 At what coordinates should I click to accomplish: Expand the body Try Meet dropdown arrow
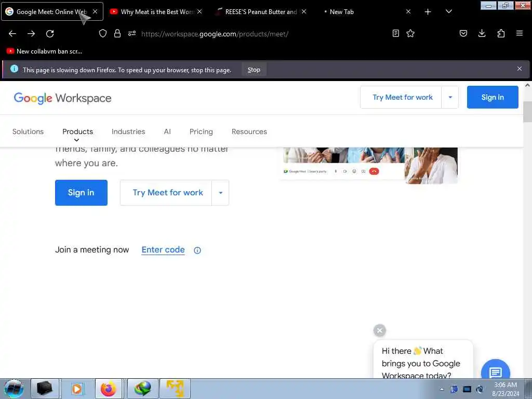pyautogui.click(x=220, y=193)
